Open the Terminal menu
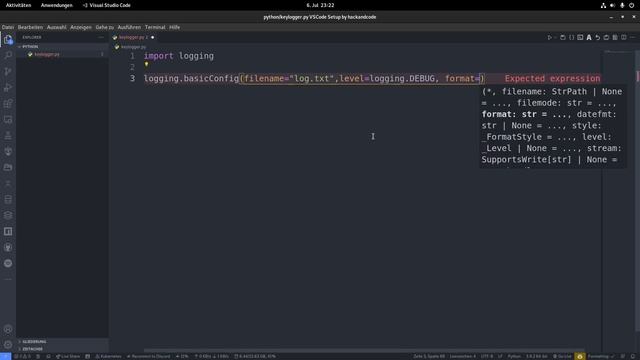This screenshot has width=640, height=360. point(155,27)
